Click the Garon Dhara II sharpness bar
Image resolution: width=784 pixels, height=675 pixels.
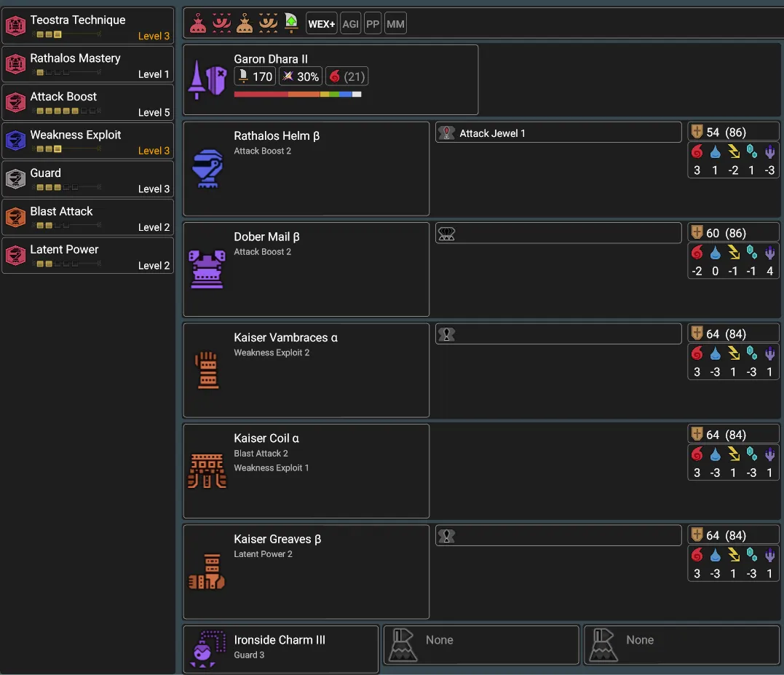298,94
